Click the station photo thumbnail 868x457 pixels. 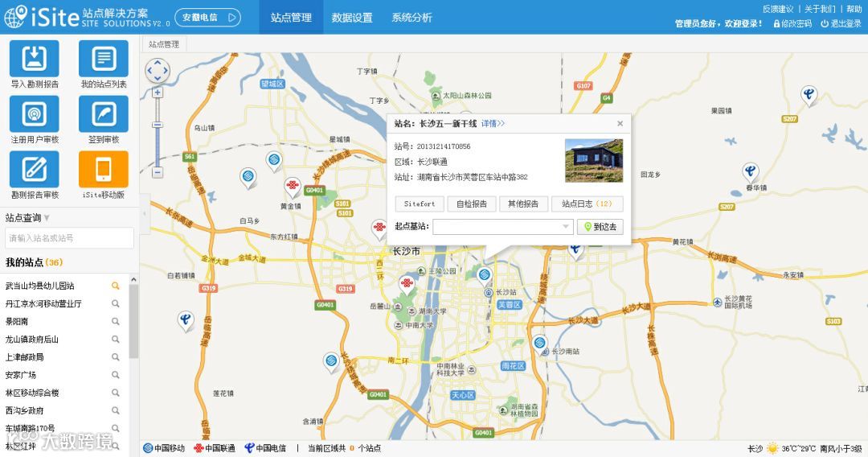[x=594, y=161]
